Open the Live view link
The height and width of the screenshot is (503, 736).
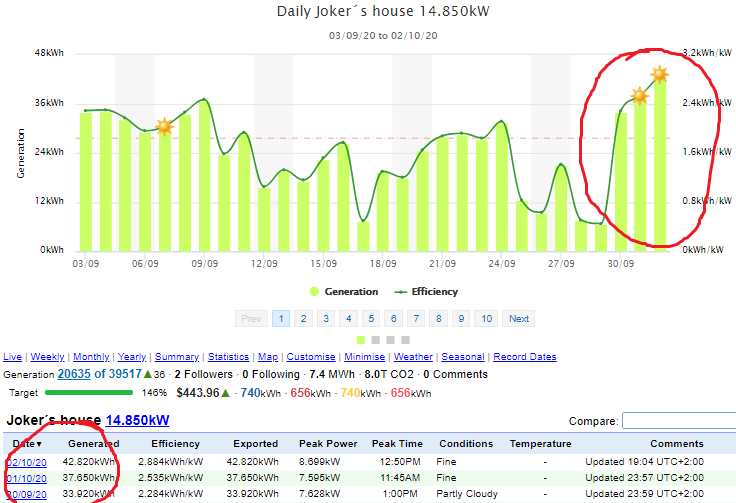tap(12, 357)
